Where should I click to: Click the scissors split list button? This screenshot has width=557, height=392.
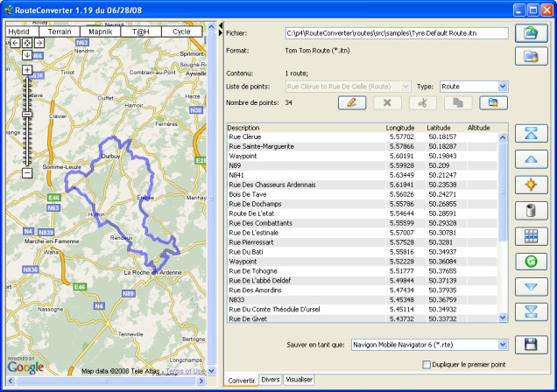pyautogui.click(x=423, y=103)
